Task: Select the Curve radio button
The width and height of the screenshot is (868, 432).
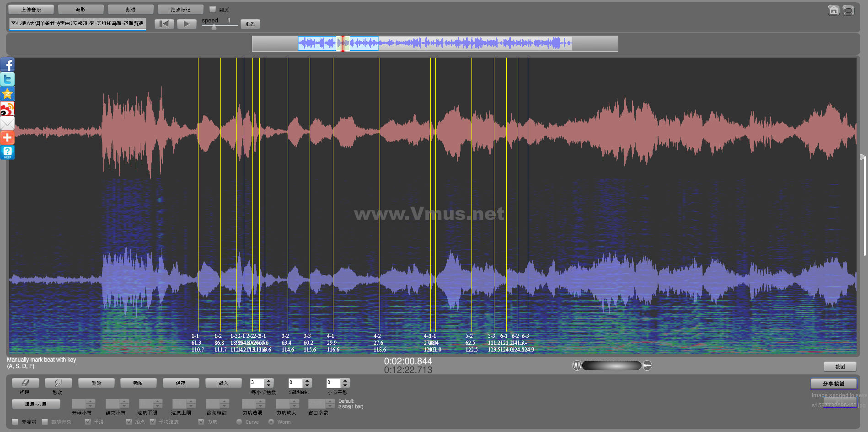Action: pyautogui.click(x=239, y=422)
